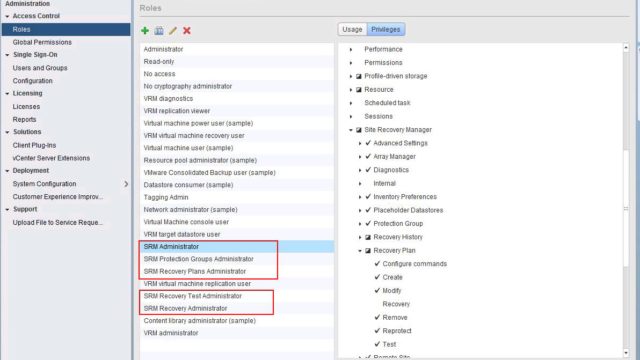Image resolution: width=640 pixels, height=360 pixels.
Task: Expand the Performance privilege node
Action: [351, 49]
